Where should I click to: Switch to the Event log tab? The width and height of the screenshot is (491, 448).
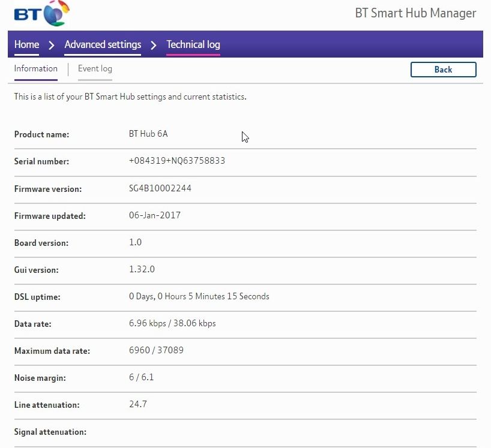coord(95,68)
